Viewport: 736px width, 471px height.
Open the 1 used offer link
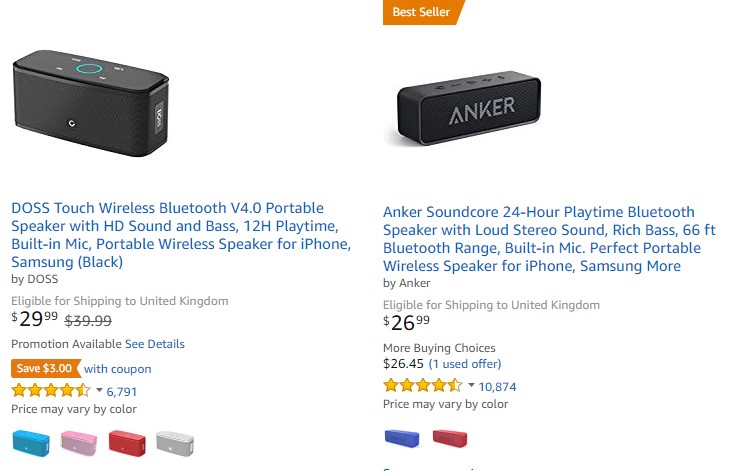click(465, 364)
